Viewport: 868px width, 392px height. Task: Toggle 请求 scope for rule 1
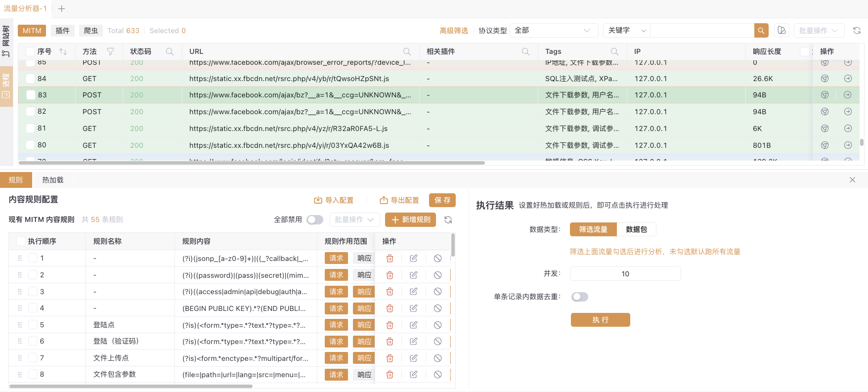pos(336,258)
